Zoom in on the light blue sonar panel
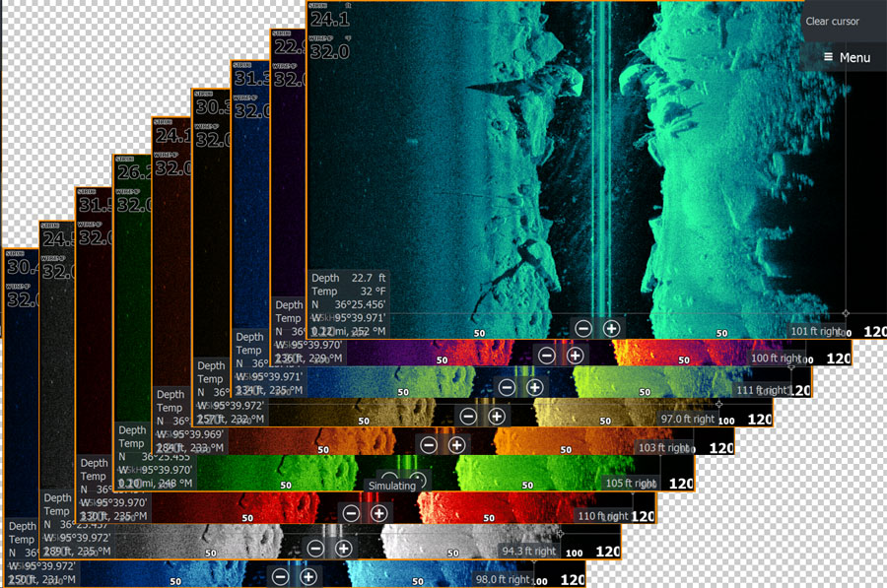The width and height of the screenshot is (887, 588). 308,576
